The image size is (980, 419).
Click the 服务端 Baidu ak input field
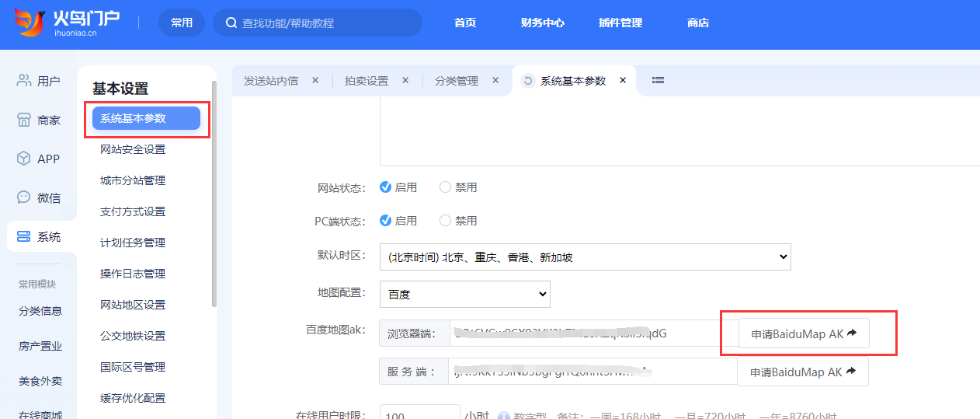(593, 372)
